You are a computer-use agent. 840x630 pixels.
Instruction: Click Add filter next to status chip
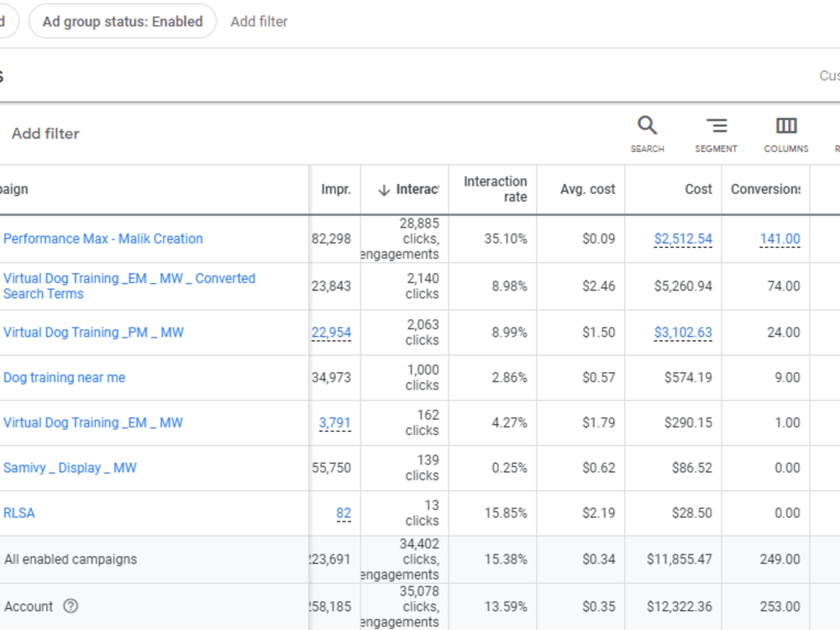click(x=260, y=22)
